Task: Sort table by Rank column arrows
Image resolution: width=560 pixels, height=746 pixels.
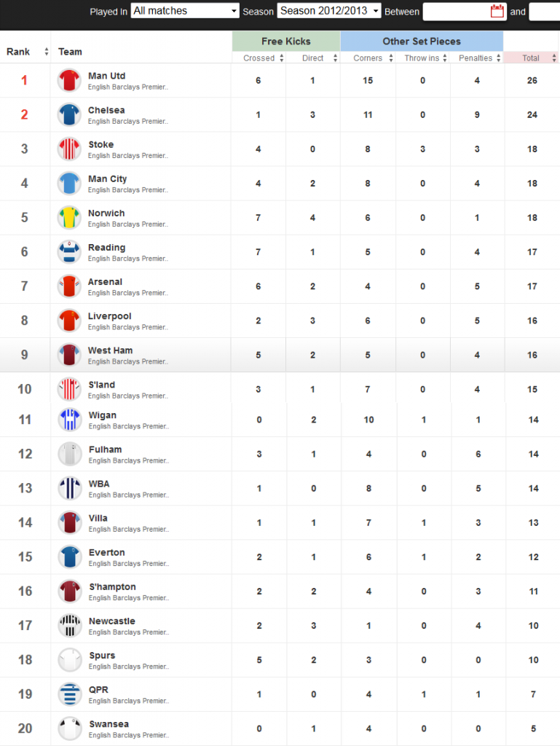Action: point(46,52)
